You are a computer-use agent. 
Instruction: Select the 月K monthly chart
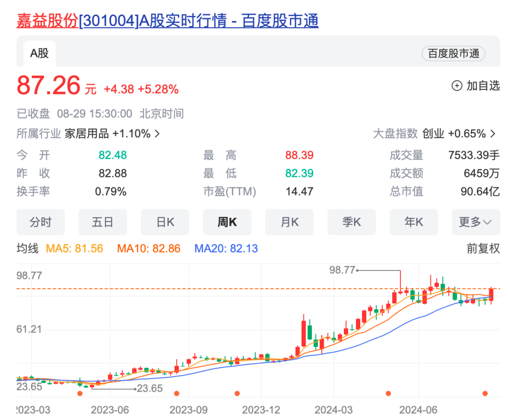(x=289, y=222)
